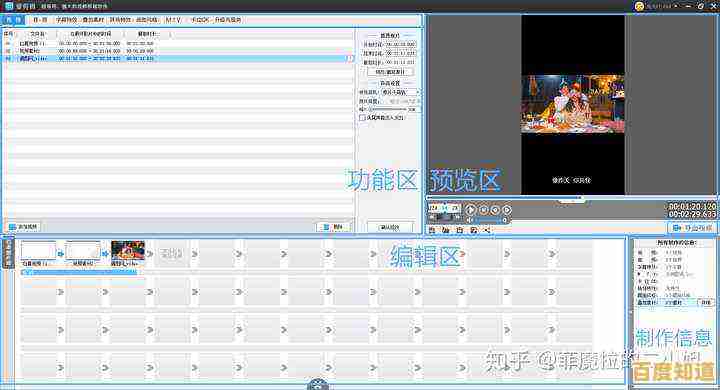Open the 转场特效 tab
The height and width of the screenshot is (390, 720).
point(120,20)
